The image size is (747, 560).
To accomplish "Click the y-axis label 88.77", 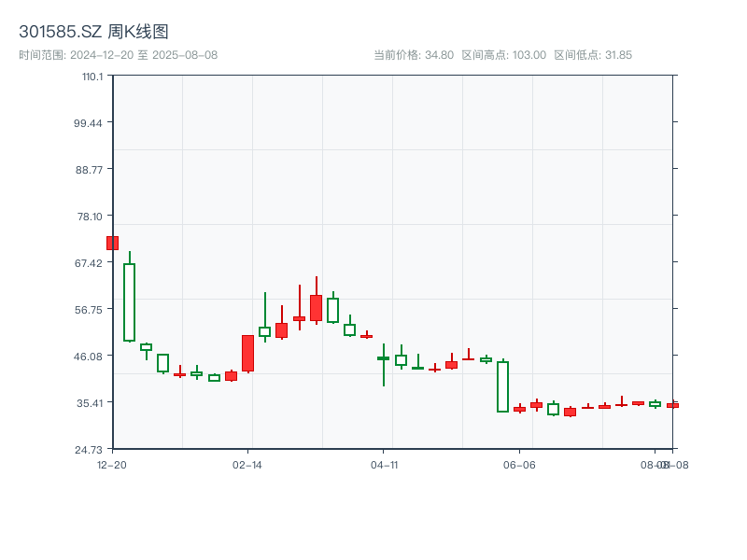I will click(x=89, y=170).
